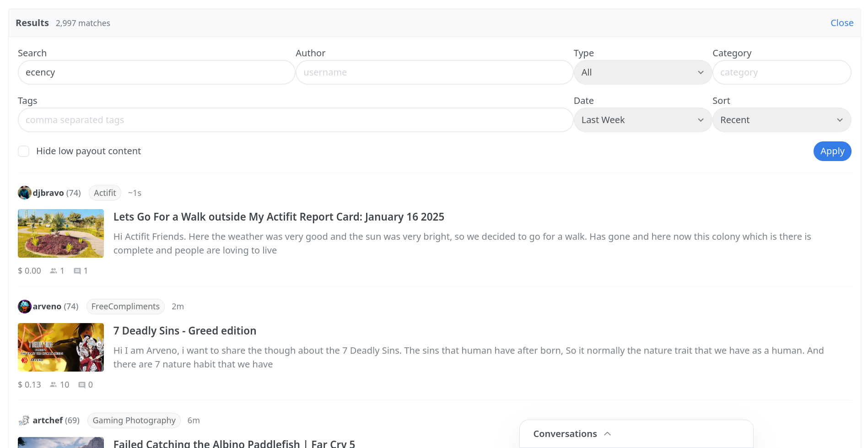868x448 pixels.
Task: Click the Hi I am Arveno post excerpt
Action: point(469,357)
